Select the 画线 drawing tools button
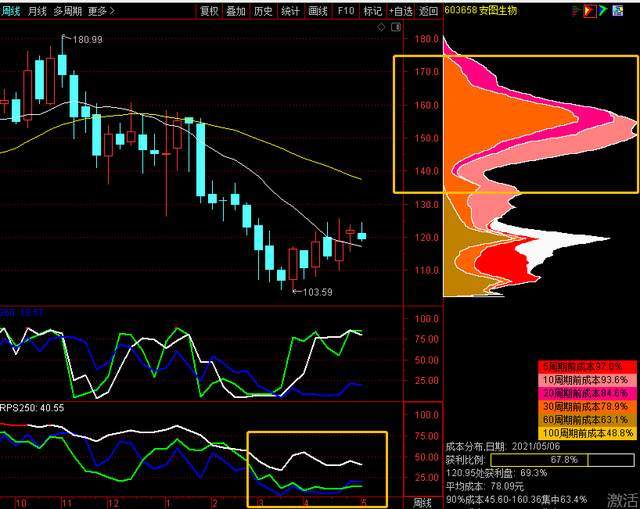The height and width of the screenshot is (509, 640). 318,11
